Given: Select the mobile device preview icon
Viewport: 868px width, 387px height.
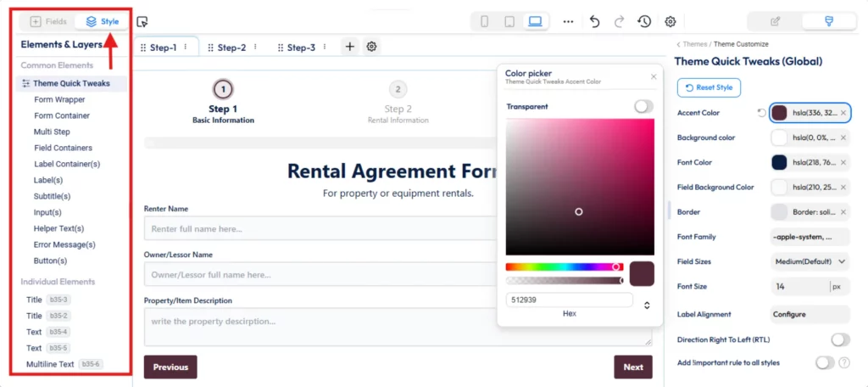Looking at the screenshot, I should (x=485, y=22).
